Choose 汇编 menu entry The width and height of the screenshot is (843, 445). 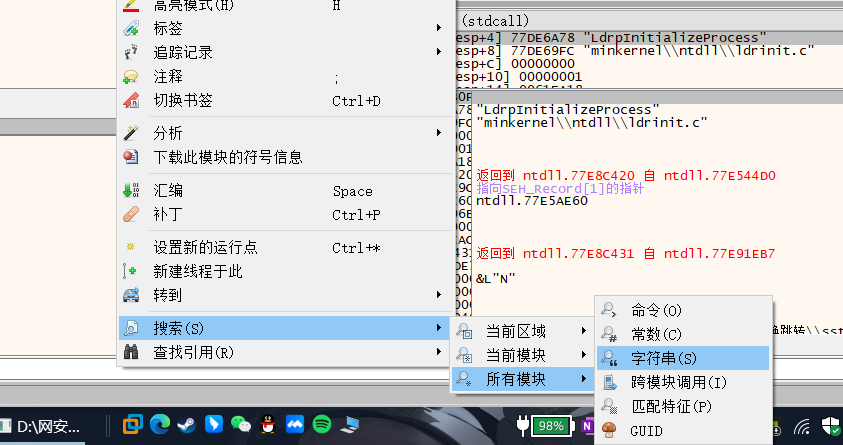pyautogui.click(x=285, y=190)
